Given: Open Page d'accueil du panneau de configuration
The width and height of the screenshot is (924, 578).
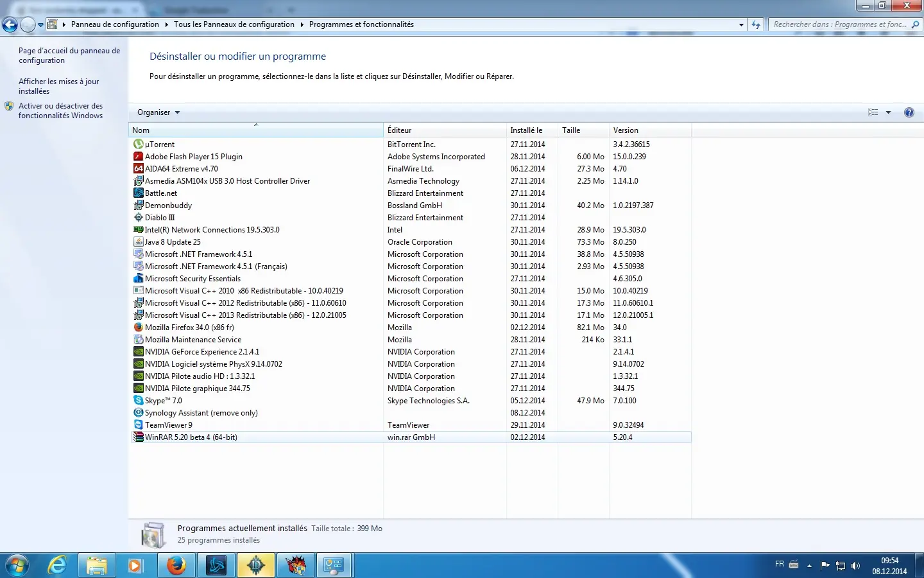Looking at the screenshot, I should 69,55.
